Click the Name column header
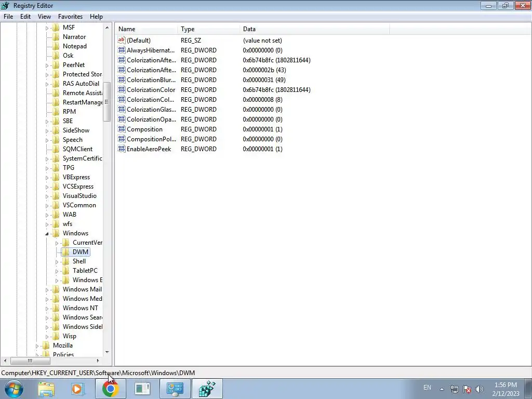 [x=146, y=29]
